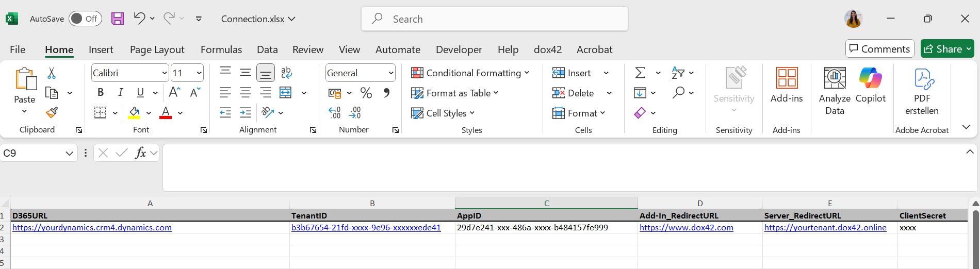
Task: Launch Copilot from the ribbon
Action: (x=871, y=86)
